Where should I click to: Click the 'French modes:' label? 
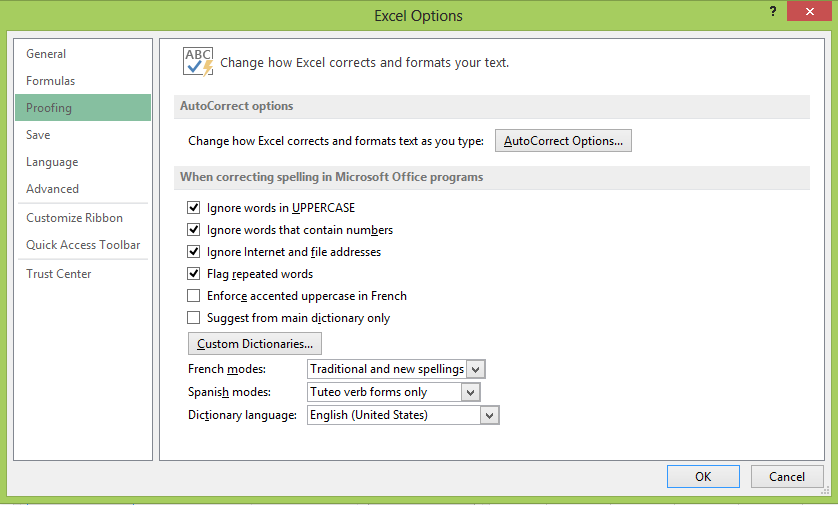tap(227, 369)
